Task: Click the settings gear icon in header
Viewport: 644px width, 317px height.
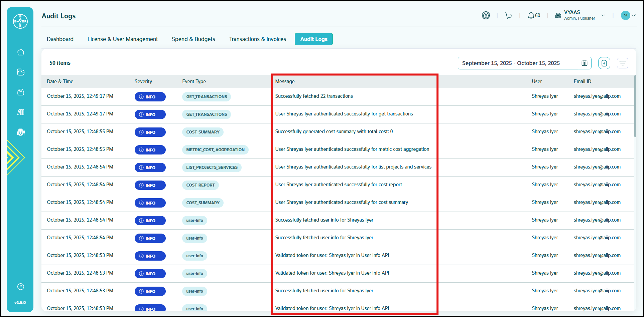Action: 486,15
